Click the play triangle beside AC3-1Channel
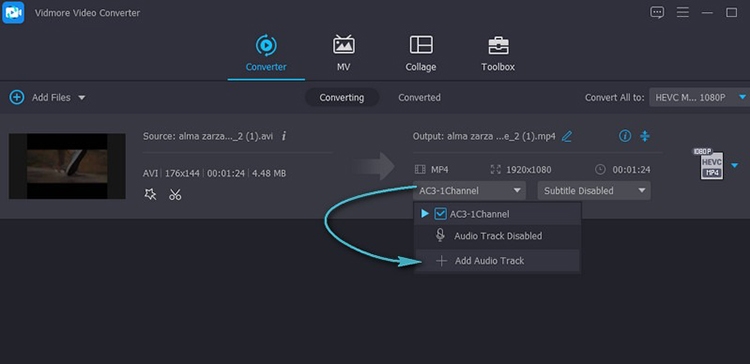The width and height of the screenshot is (750, 364). point(424,214)
